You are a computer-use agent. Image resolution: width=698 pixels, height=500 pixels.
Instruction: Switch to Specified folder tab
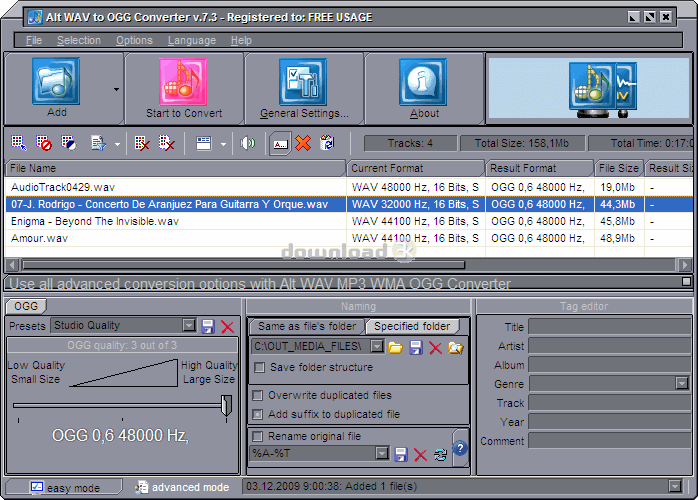tap(412, 326)
